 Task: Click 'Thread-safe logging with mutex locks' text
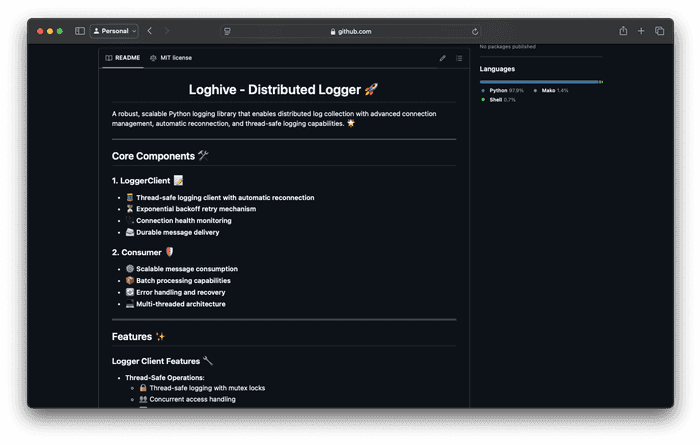click(x=207, y=388)
